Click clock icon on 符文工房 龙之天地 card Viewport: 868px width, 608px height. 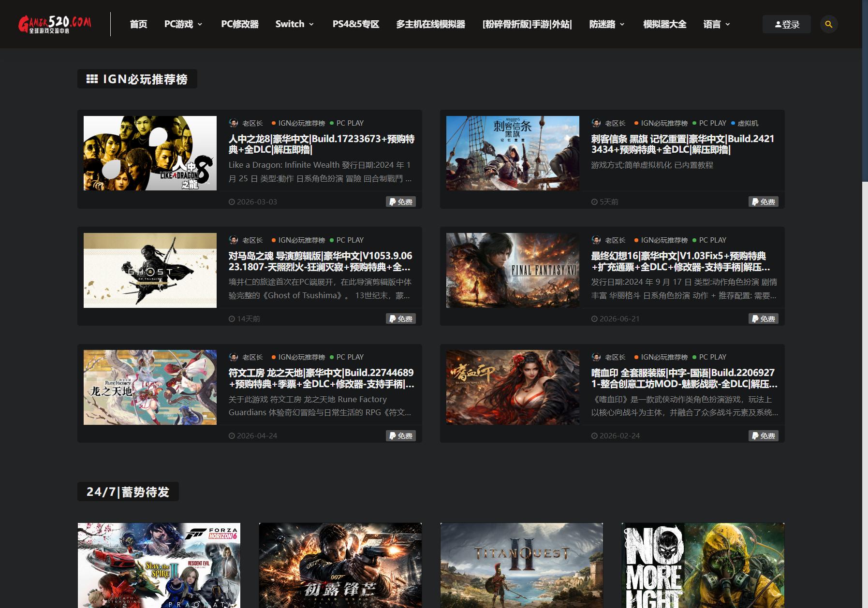click(x=232, y=436)
